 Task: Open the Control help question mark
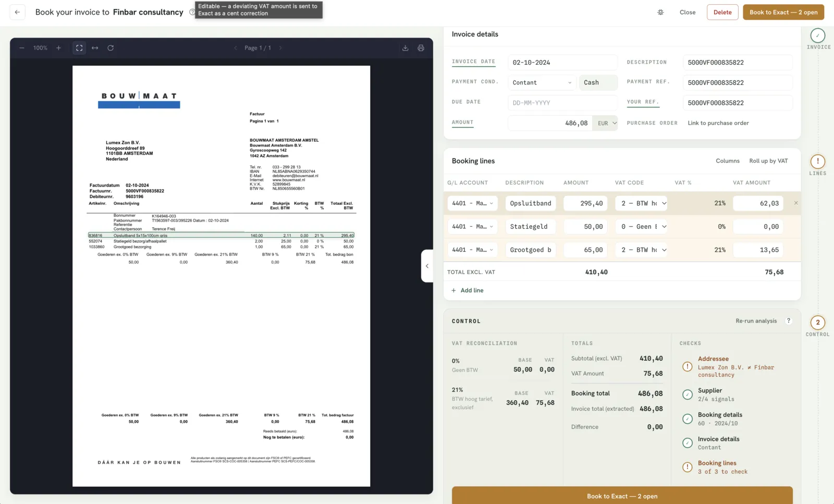coord(789,321)
